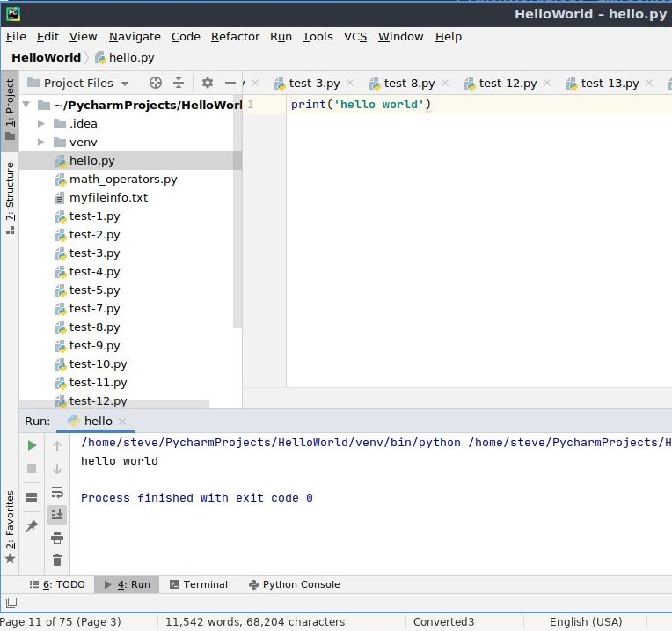The image size is (672, 631).
Task: Pin the Run tab with pin icon
Action: (x=32, y=525)
